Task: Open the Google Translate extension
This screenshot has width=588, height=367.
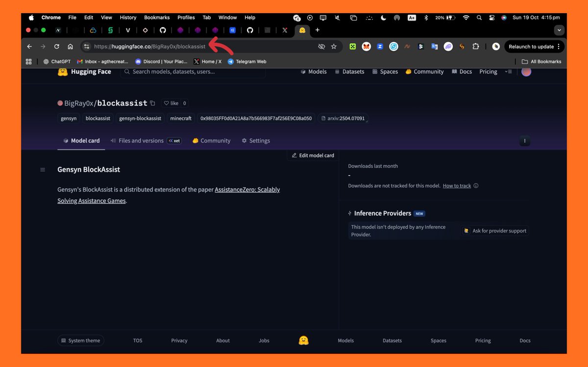Action: click(434, 47)
